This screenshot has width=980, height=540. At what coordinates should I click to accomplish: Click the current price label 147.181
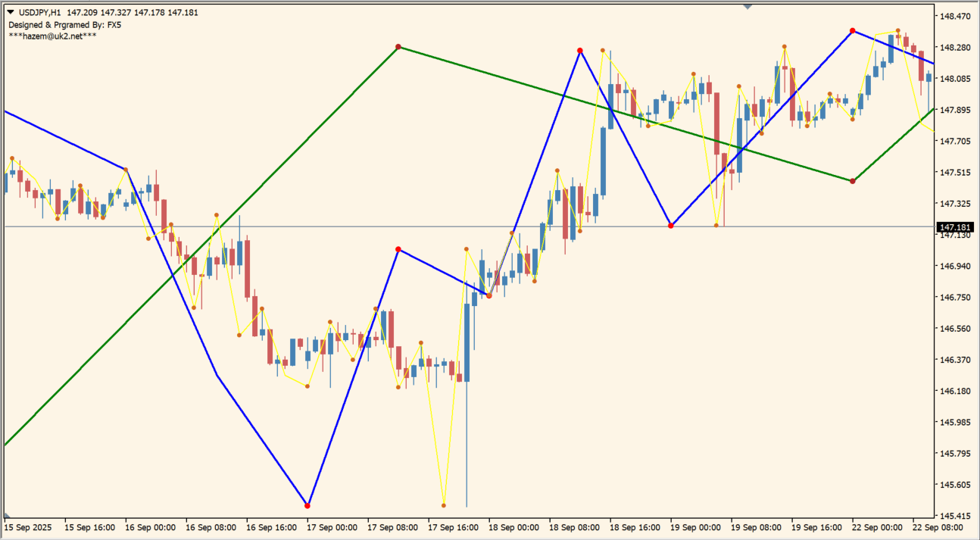(954, 227)
